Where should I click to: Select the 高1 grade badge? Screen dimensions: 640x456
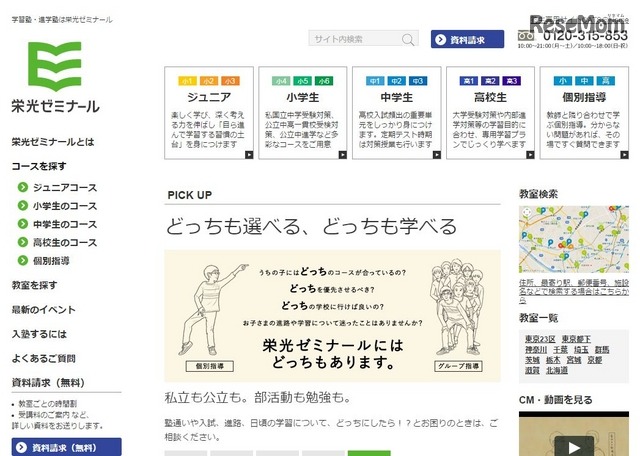coord(469,81)
